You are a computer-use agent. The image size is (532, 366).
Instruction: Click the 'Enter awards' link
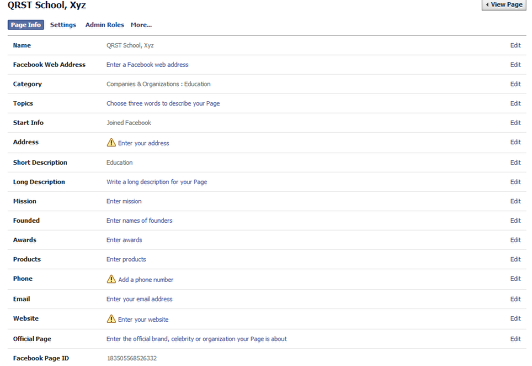tap(124, 240)
